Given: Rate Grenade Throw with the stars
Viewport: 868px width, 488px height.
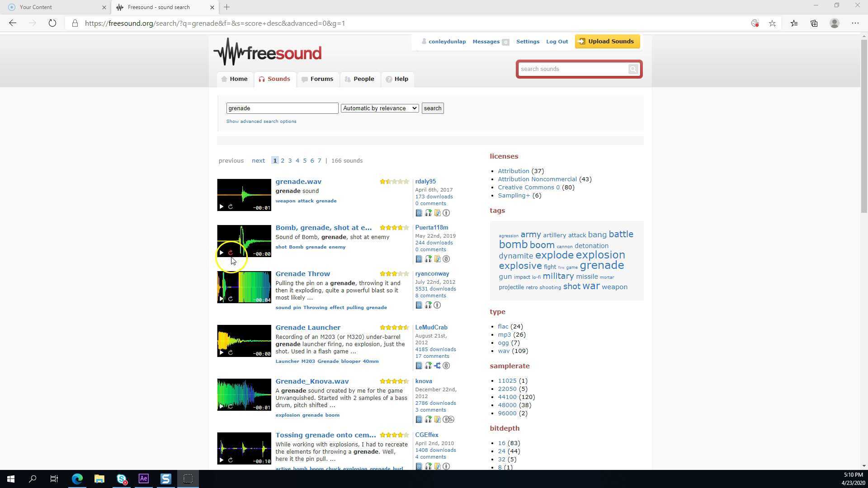Looking at the screenshot, I should (394, 274).
